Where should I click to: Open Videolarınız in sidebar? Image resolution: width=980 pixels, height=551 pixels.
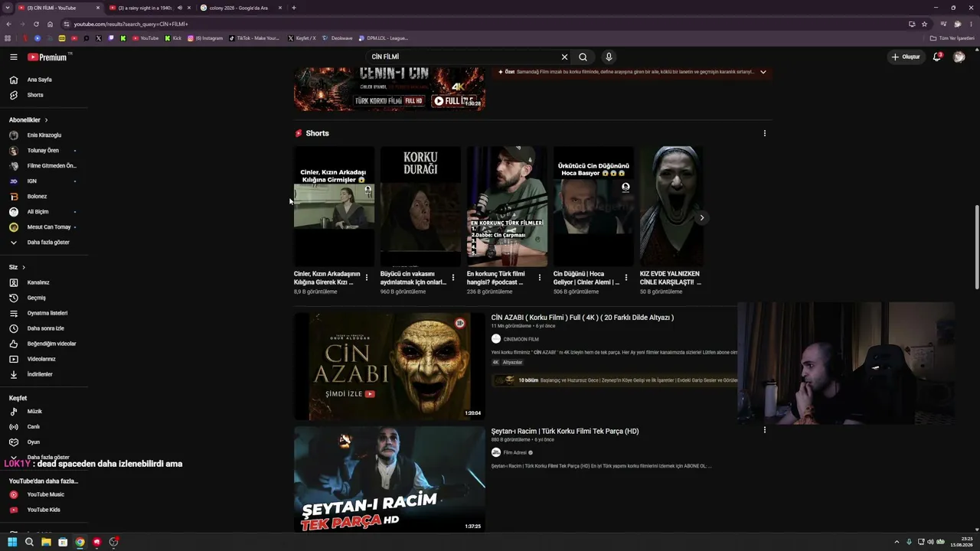(43, 359)
